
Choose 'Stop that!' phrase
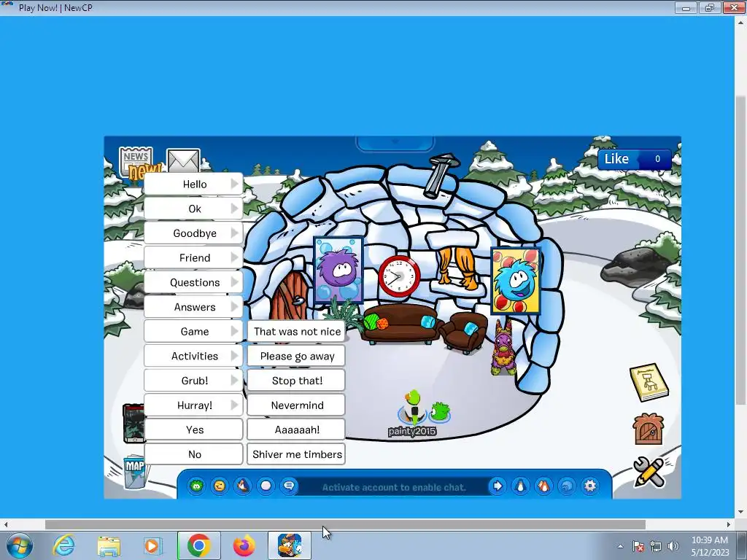pos(296,381)
